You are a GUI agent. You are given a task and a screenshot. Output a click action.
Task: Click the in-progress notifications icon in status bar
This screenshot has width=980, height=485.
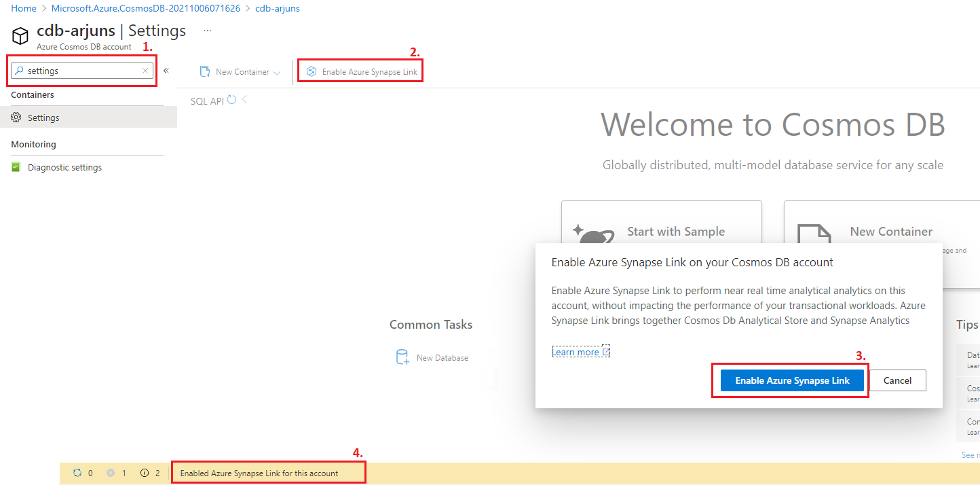coord(77,473)
